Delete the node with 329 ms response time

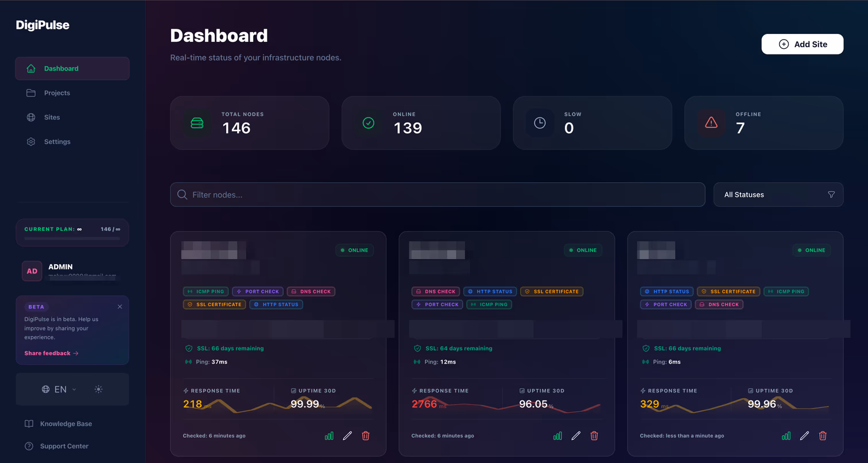click(823, 436)
